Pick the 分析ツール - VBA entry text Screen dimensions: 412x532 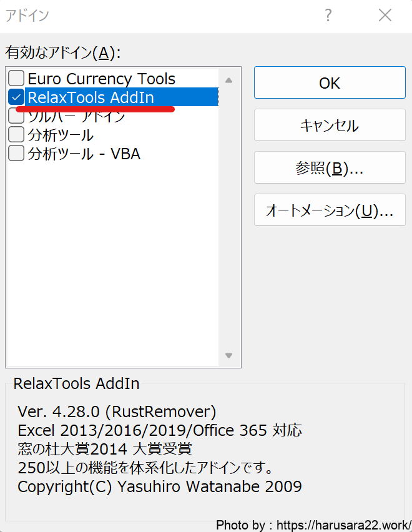[84, 153]
